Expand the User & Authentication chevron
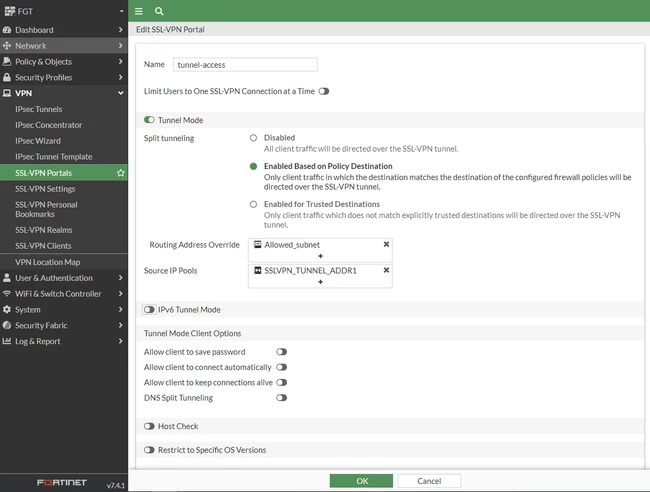 click(120, 278)
